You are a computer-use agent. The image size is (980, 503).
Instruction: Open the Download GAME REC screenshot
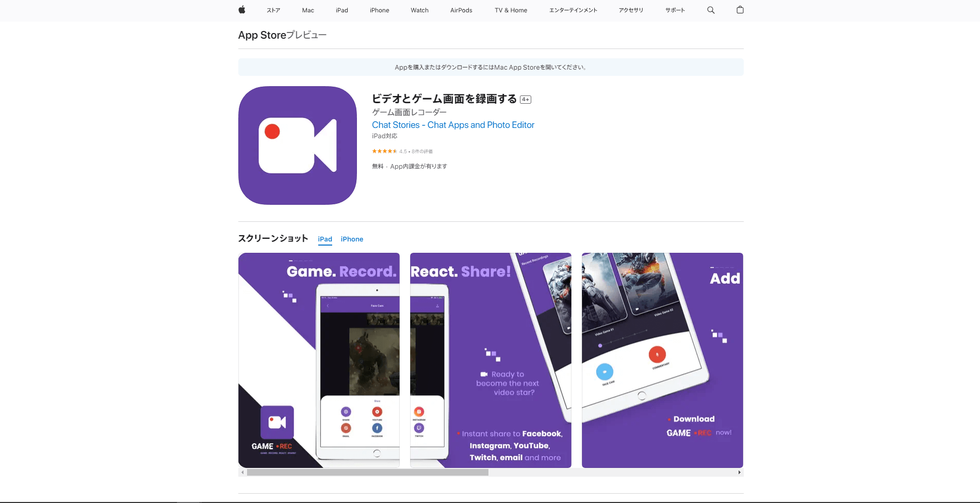tap(662, 360)
